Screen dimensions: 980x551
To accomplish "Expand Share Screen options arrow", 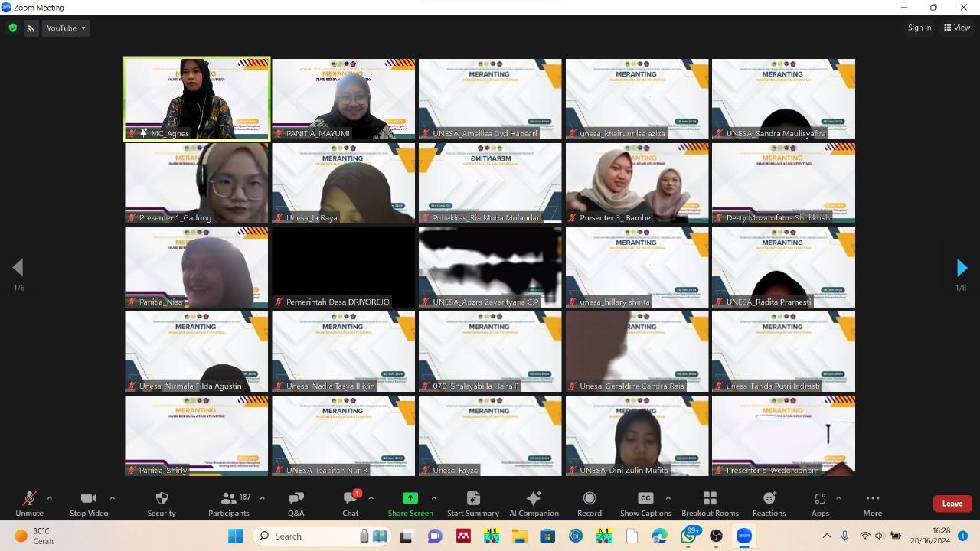I will point(434,498).
